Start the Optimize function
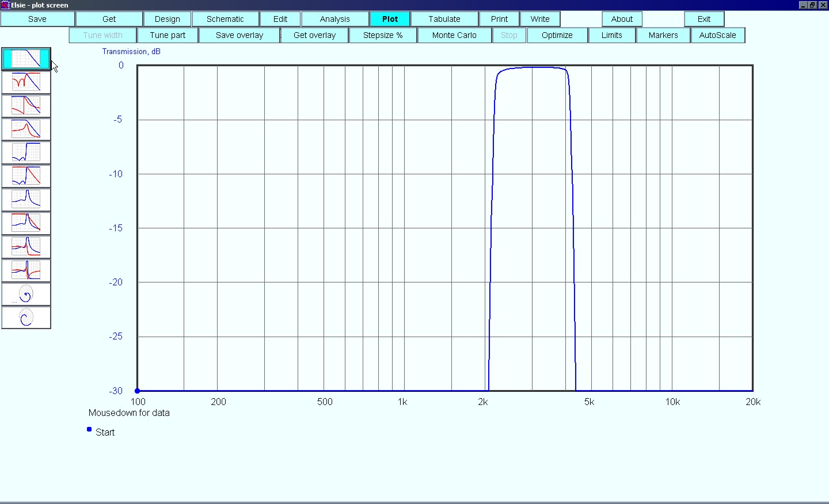This screenshot has height=504, width=829. point(557,35)
